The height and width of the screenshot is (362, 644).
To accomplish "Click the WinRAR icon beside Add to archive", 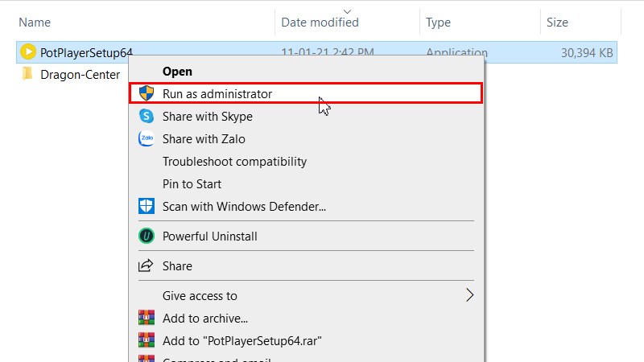I will (147, 318).
